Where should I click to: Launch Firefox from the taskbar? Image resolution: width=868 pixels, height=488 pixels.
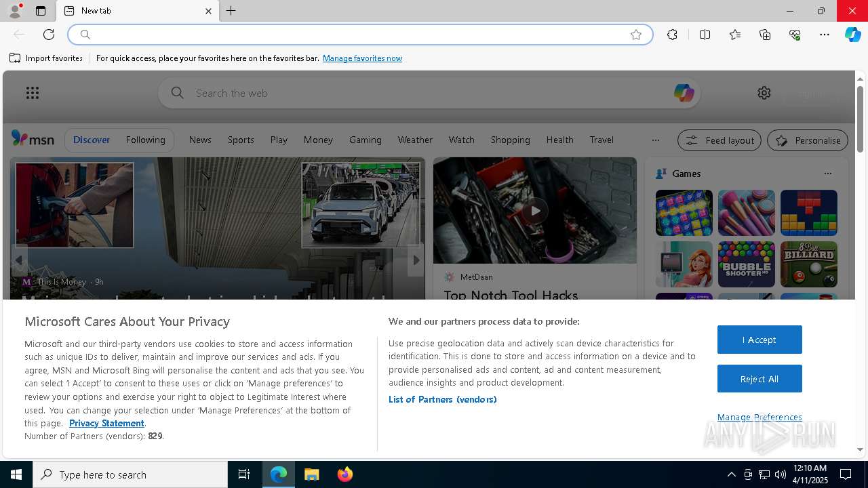pos(344,474)
